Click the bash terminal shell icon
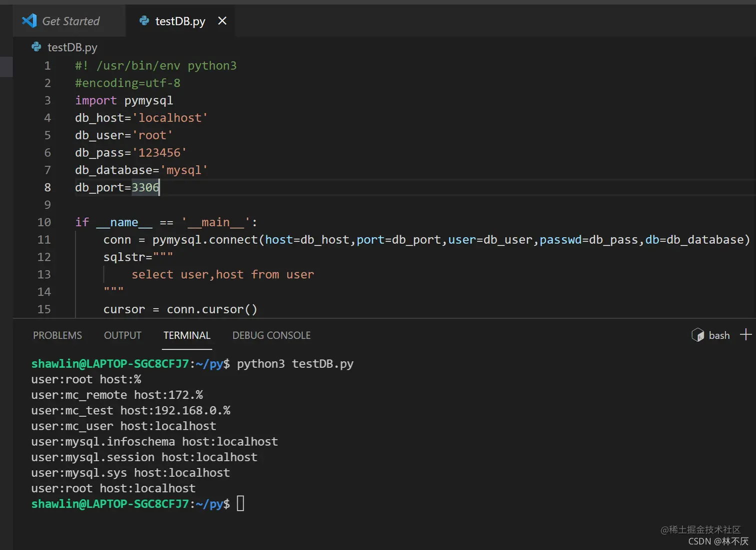The width and height of the screenshot is (756, 550). point(697,335)
